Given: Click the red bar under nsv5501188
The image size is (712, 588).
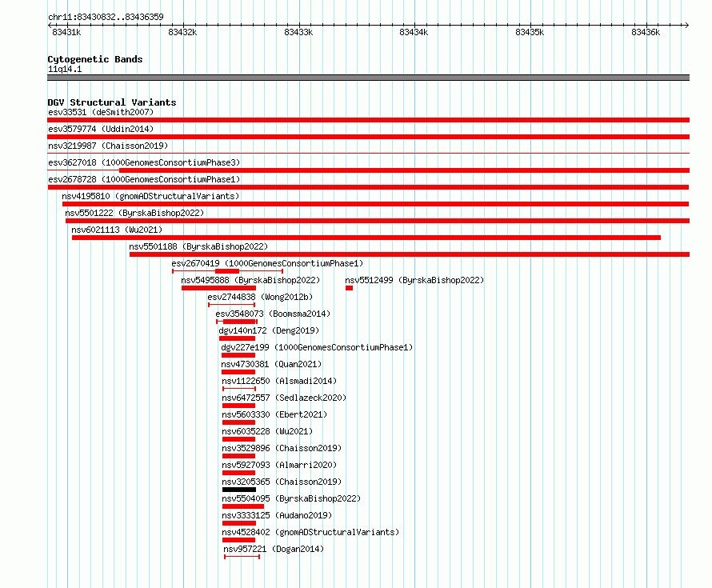Looking at the screenshot, I should tap(410, 254).
